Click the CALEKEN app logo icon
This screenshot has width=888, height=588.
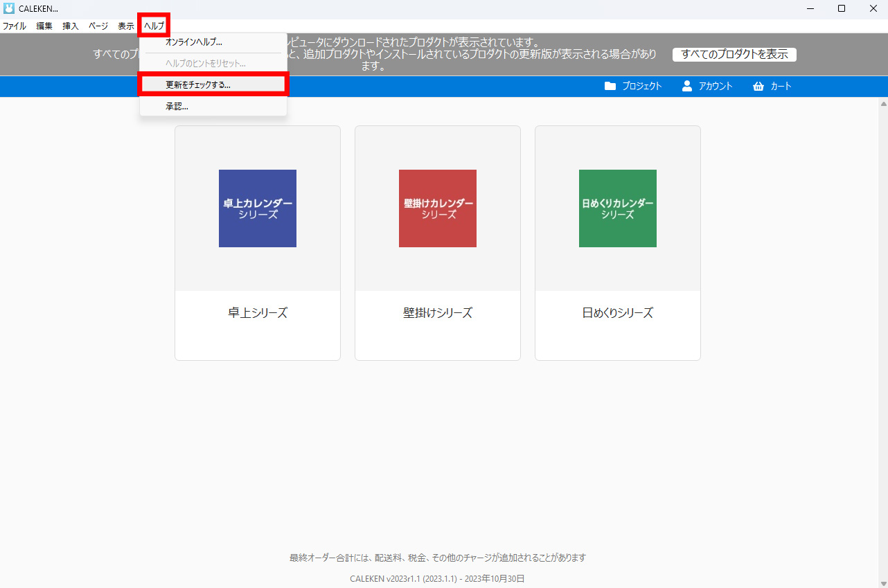point(9,8)
